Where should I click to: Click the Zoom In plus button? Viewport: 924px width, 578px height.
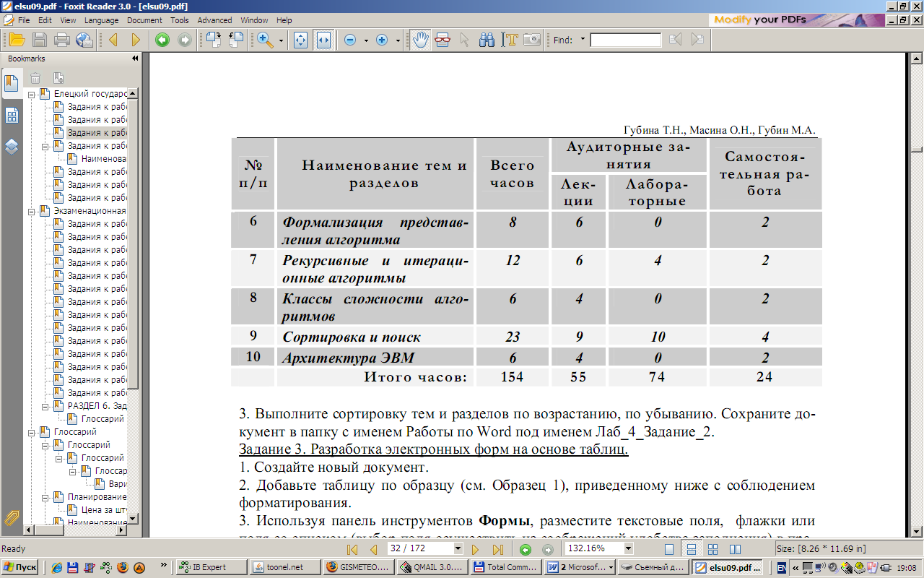tap(383, 40)
